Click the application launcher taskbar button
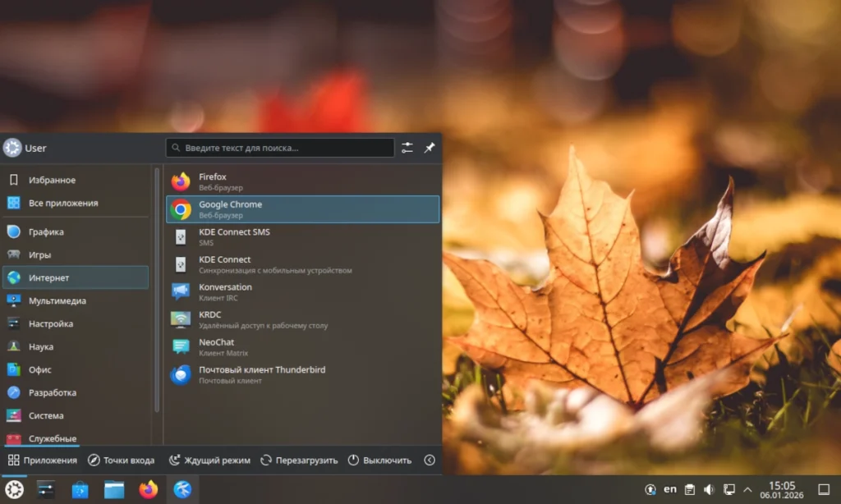This screenshot has height=504, width=841. (x=14, y=489)
